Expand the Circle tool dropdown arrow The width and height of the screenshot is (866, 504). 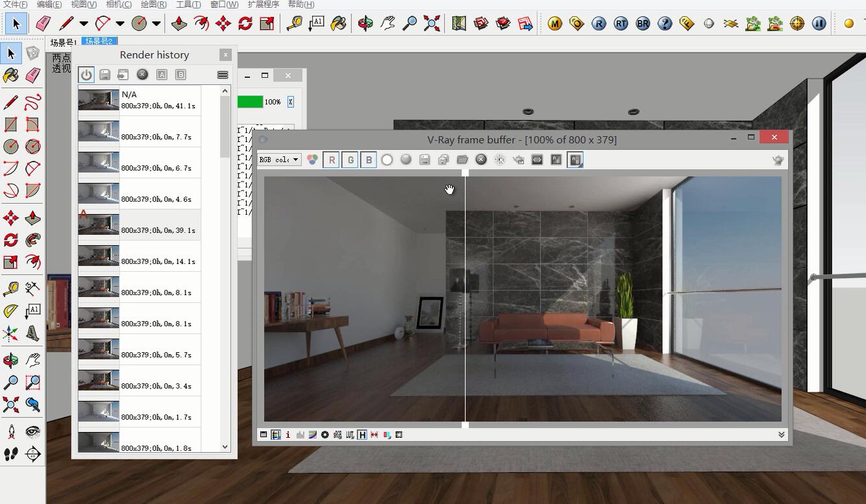coord(156,24)
